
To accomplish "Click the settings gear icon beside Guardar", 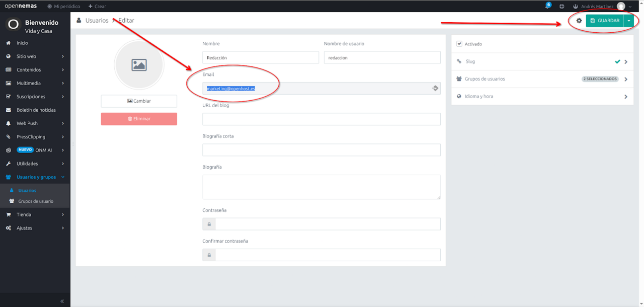I will pos(579,21).
